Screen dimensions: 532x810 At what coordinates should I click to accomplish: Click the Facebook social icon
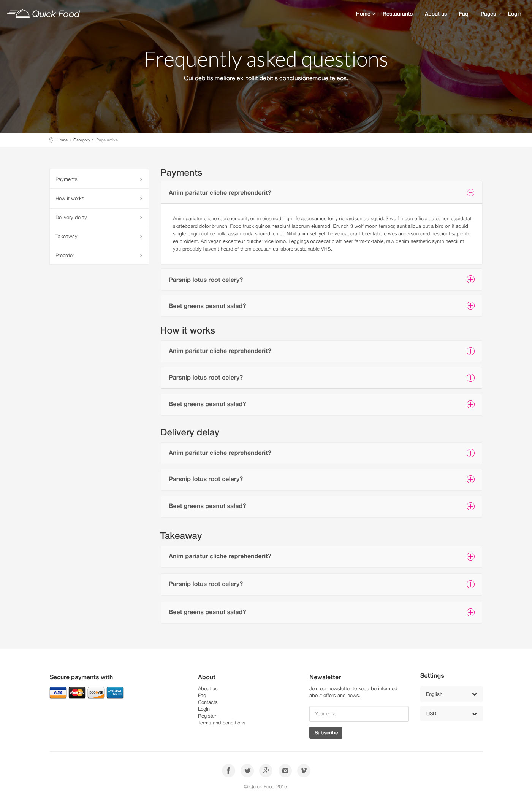[228, 770]
